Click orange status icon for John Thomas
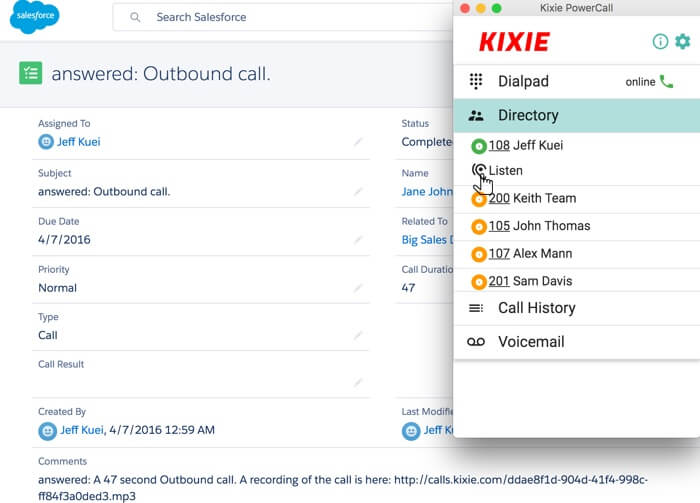The height and width of the screenshot is (503, 700). (479, 227)
